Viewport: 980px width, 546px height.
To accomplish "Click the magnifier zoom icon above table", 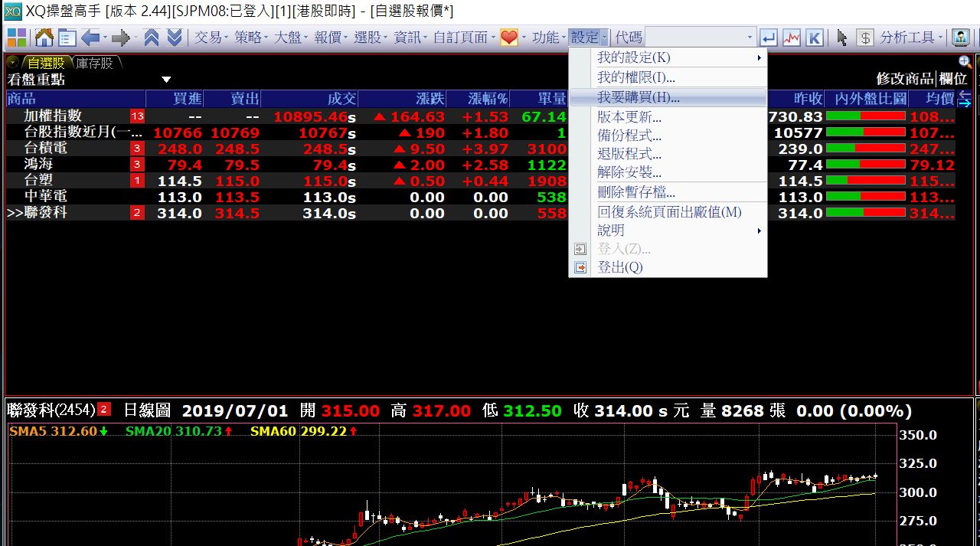I will click(x=965, y=62).
